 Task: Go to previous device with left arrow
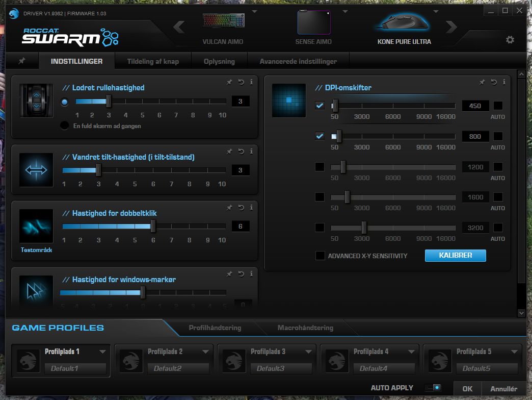[179, 27]
